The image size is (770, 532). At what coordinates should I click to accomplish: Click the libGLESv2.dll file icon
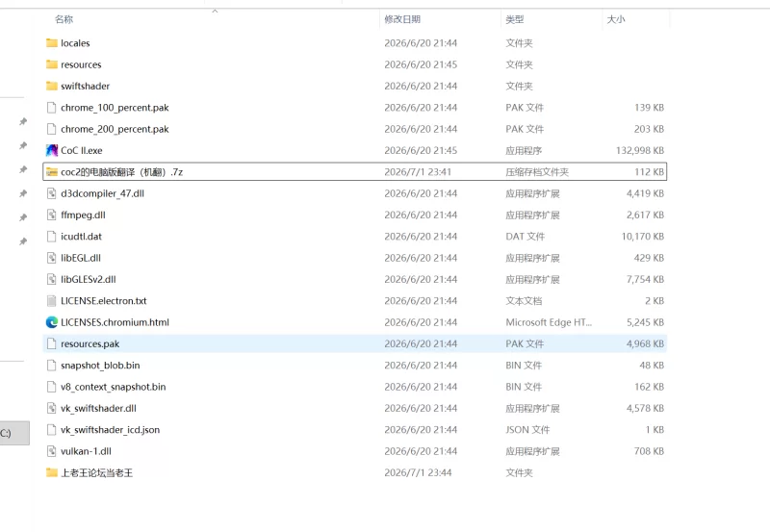(52, 280)
